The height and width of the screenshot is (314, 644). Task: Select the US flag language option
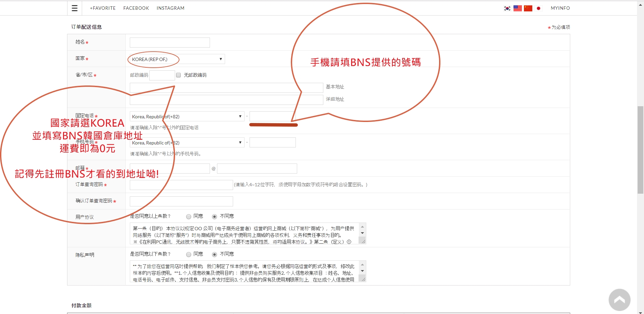click(x=518, y=8)
